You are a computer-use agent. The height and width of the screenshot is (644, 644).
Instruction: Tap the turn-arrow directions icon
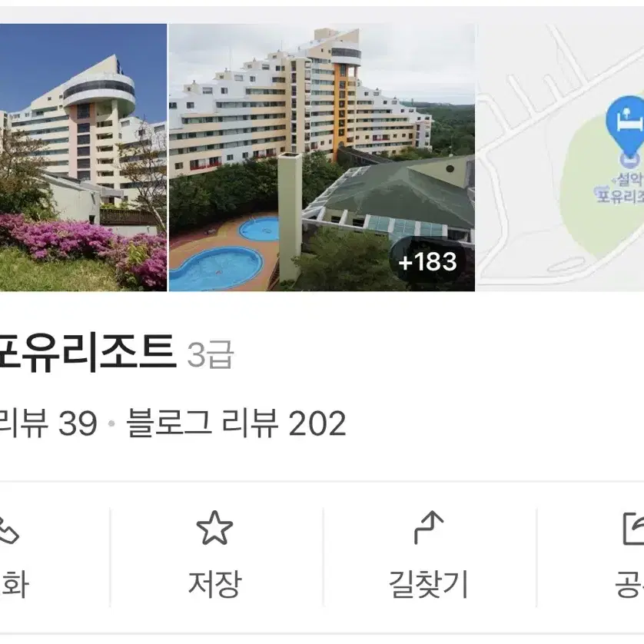coord(428,528)
